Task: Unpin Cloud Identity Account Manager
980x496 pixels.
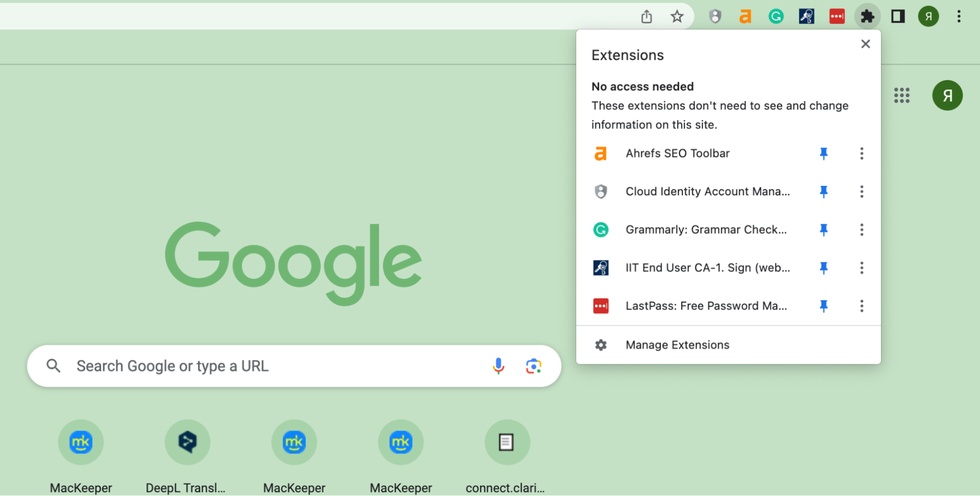Action: pyautogui.click(x=824, y=191)
